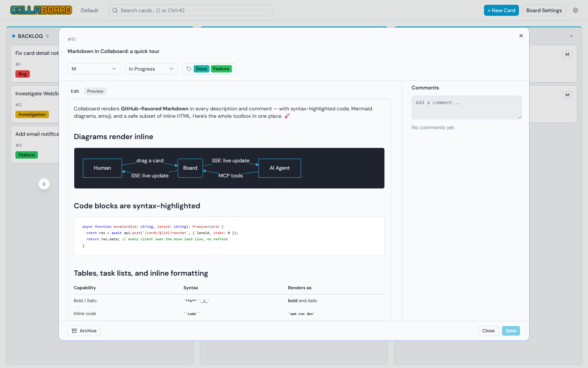Viewport: 588px width, 368px height.
Task: Focus the Search cards field
Action: coord(191,10)
